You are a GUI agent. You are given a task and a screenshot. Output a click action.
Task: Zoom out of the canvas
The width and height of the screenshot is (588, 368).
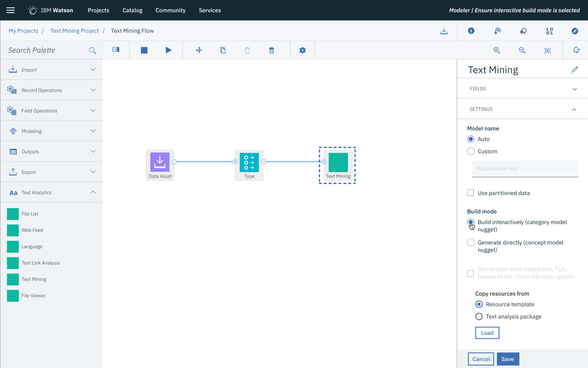pos(522,50)
